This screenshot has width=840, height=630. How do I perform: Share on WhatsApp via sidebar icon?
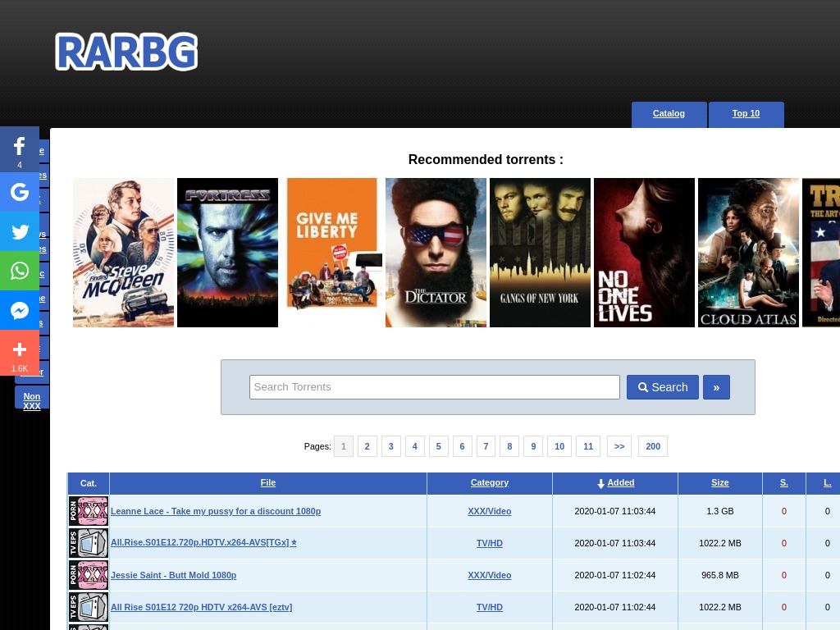pos(20,271)
